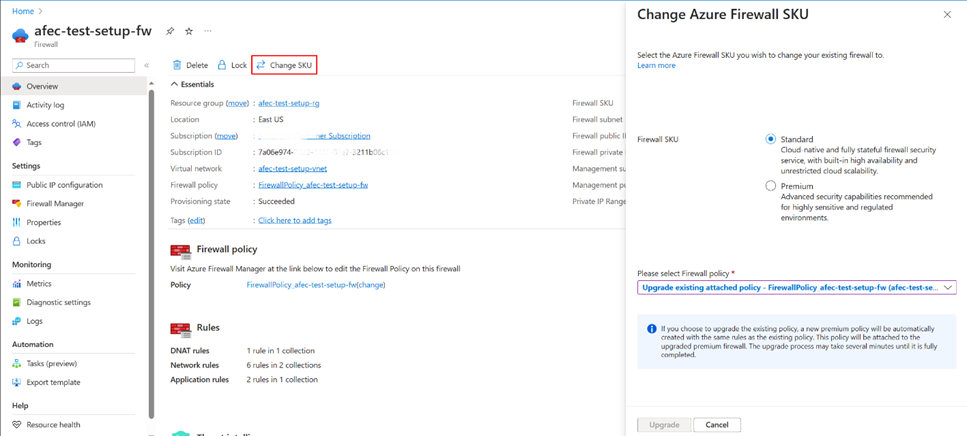Click the afec-test-setup-rg resource group link
Viewport: 967px width, 436px height.
289,103
